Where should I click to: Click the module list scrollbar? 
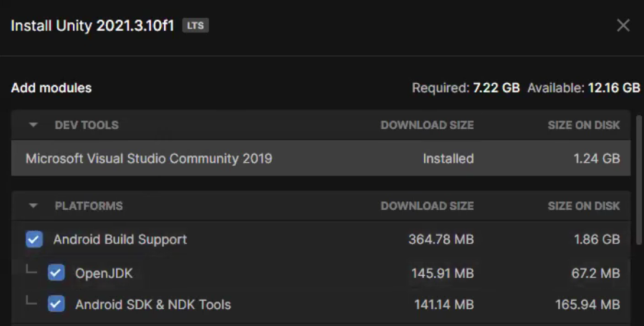pyautogui.click(x=639, y=181)
